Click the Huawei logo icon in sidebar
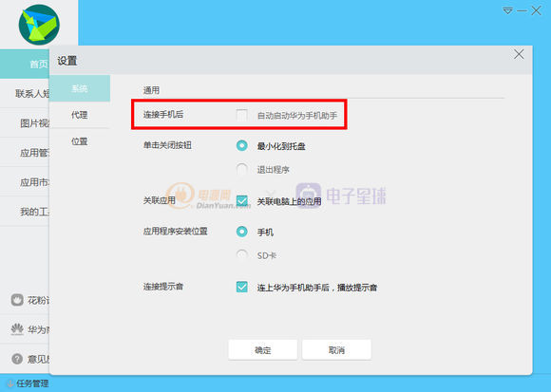Viewport: 551px width, 392px height. (x=17, y=329)
